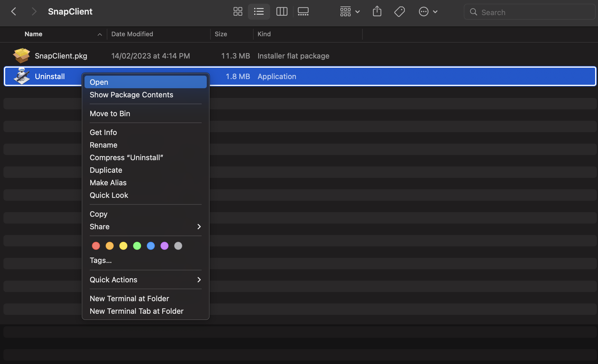598x364 pixels.
Task: Select Move to Bin in the context menu
Action: pyautogui.click(x=110, y=113)
